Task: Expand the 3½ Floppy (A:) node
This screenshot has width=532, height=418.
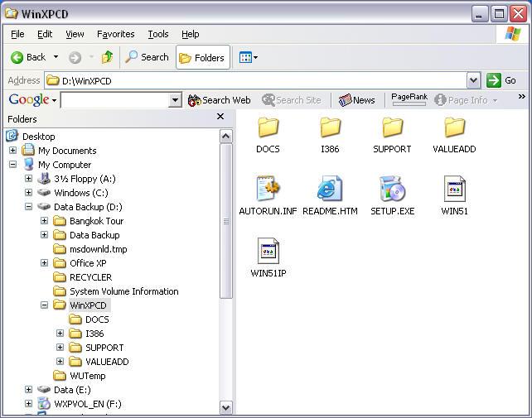Action: [28, 178]
